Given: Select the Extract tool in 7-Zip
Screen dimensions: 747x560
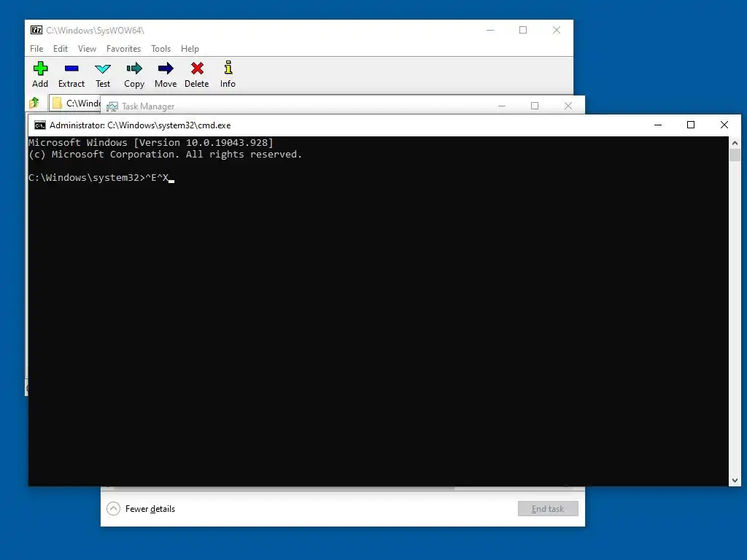Looking at the screenshot, I should point(71,75).
